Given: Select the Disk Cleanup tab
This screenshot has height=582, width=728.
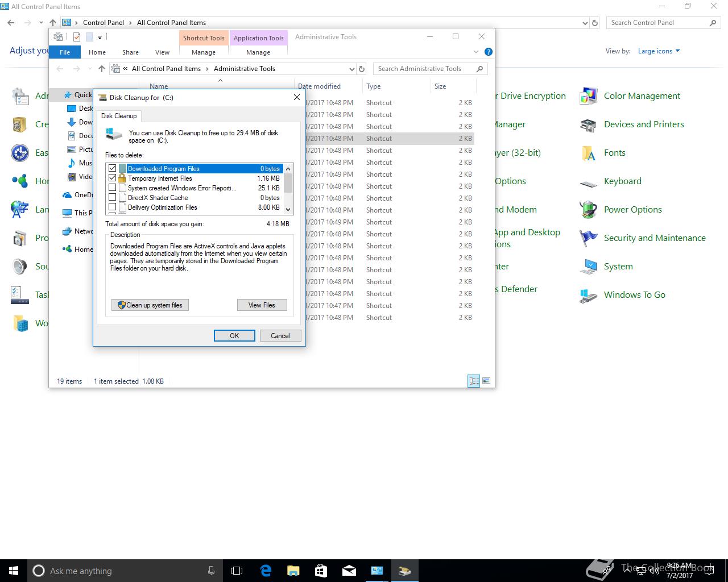Looking at the screenshot, I should tap(119, 116).
